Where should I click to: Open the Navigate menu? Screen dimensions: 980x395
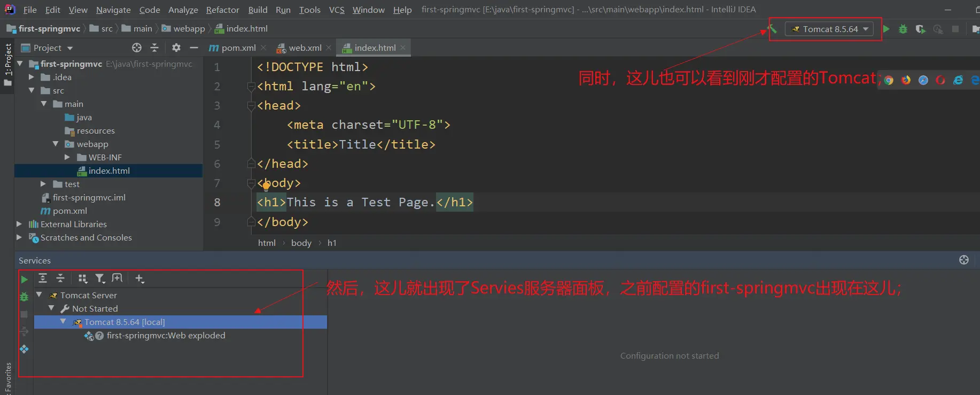(x=113, y=10)
